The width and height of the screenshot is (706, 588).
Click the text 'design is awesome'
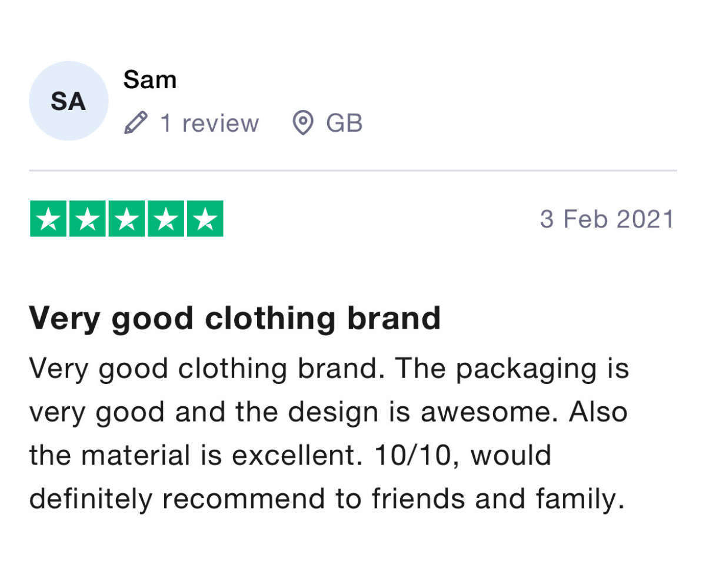408,413
